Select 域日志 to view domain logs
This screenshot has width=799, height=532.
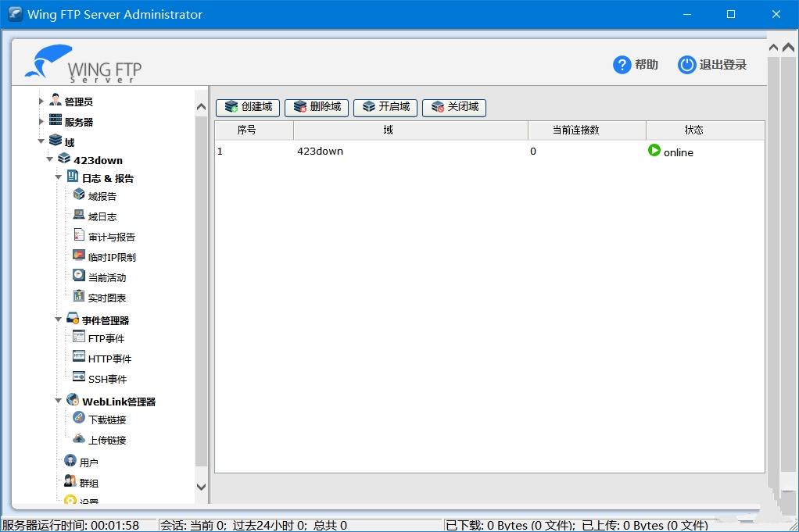tap(102, 216)
